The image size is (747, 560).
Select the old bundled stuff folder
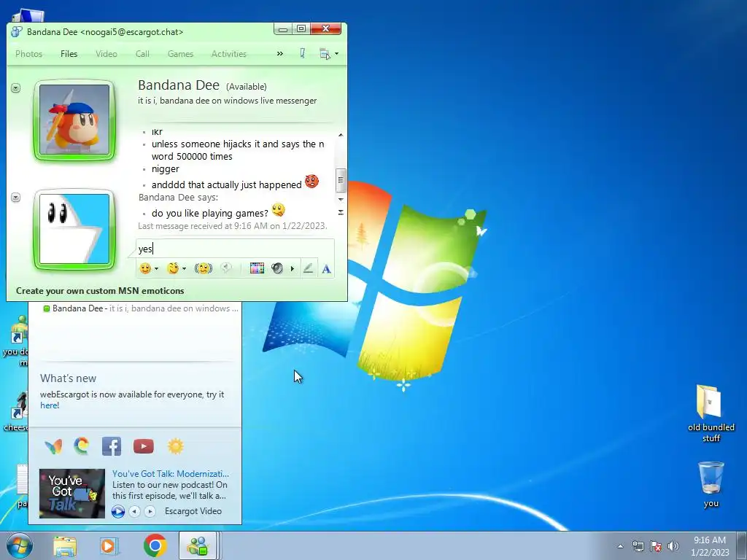pyautogui.click(x=711, y=413)
